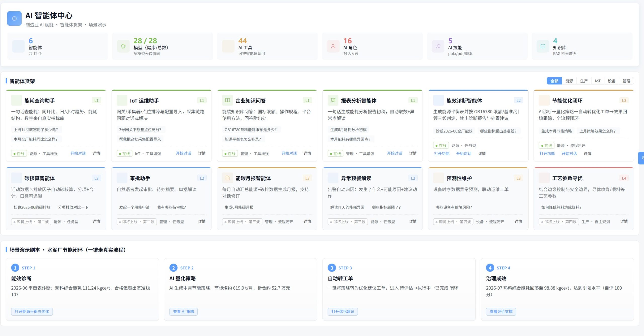Start chat with 报表分析智能体
Screen dimensions: 644x336
pyautogui.click(x=394, y=153)
